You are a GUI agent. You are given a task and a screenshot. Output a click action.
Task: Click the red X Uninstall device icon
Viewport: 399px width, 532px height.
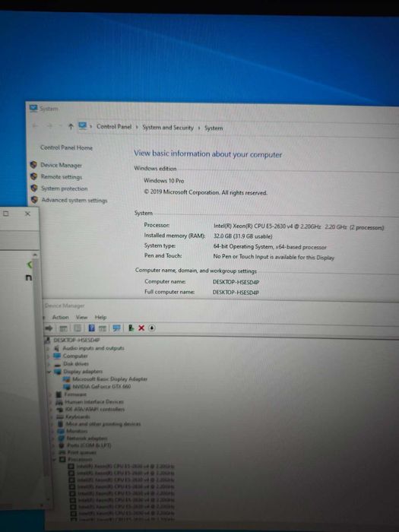[x=141, y=328]
